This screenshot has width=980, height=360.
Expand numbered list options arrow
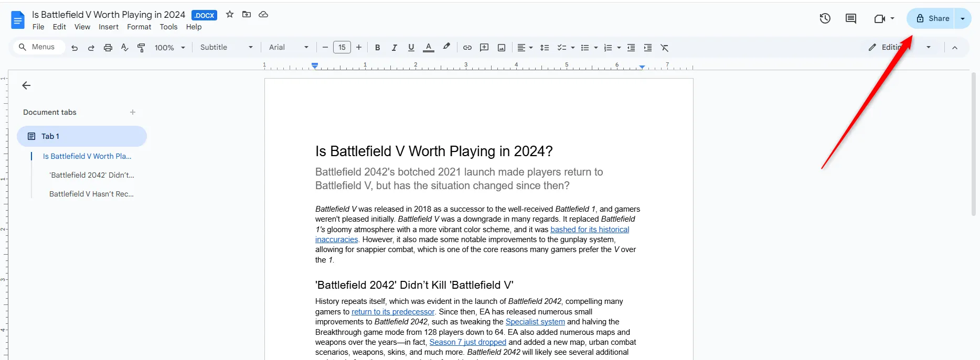[x=619, y=48]
